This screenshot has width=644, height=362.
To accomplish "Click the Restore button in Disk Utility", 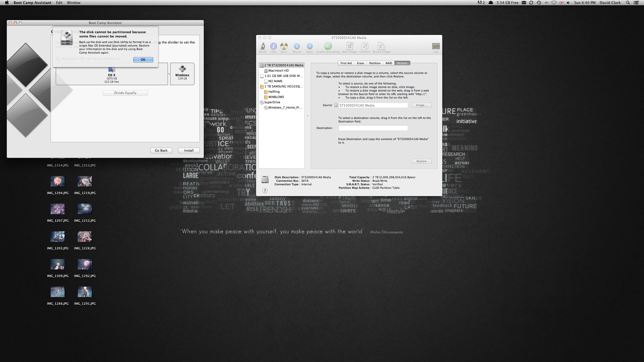I will 421,161.
